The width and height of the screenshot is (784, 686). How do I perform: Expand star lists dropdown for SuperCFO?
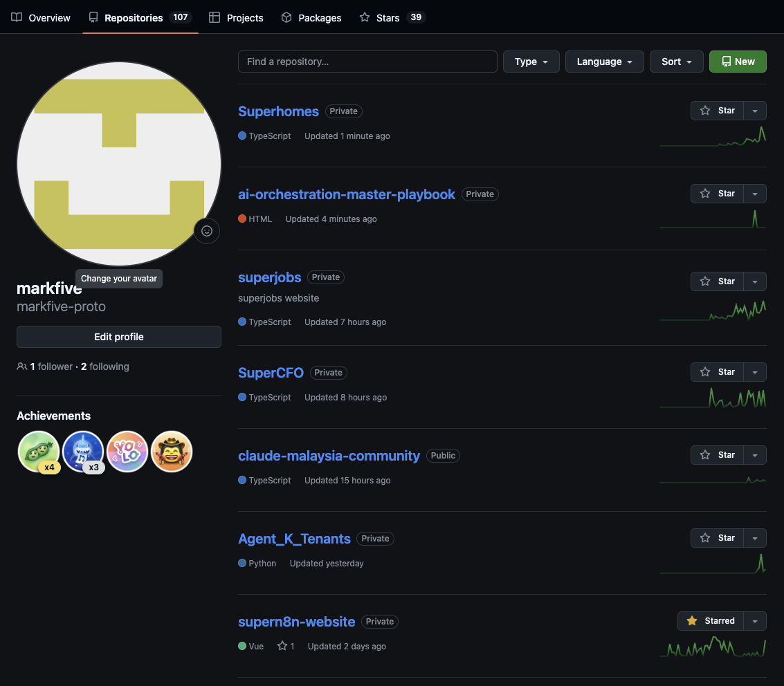[x=755, y=372]
